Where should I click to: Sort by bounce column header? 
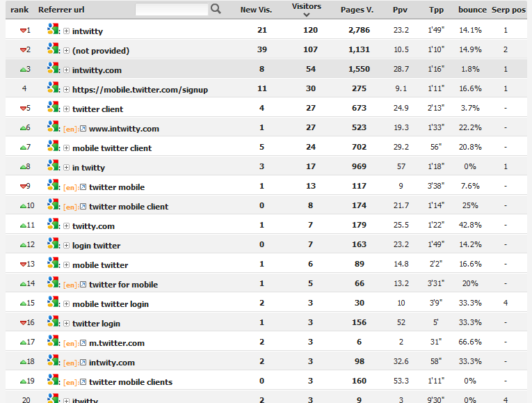(x=472, y=10)
